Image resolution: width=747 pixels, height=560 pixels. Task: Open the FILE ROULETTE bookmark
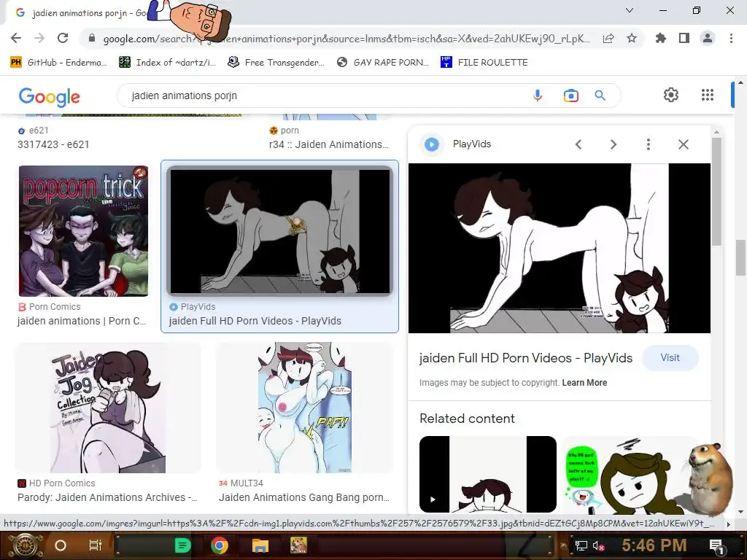pyautogui.click(x=484, y=63)
